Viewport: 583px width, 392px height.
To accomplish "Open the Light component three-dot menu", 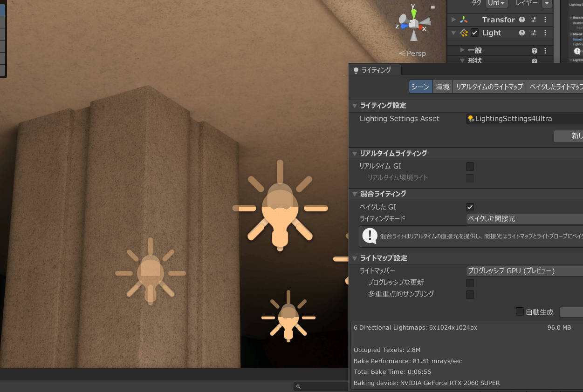I will [545, 33].
